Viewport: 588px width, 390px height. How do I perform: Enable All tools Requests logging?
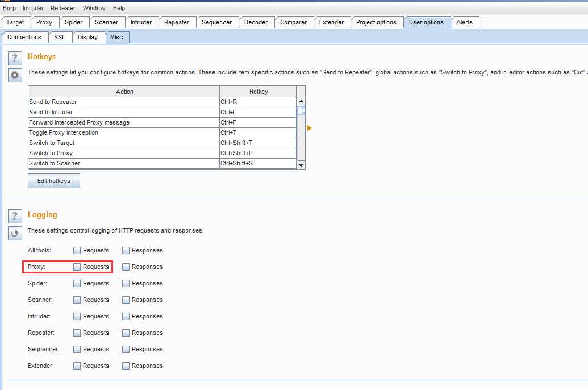[77, 250]
